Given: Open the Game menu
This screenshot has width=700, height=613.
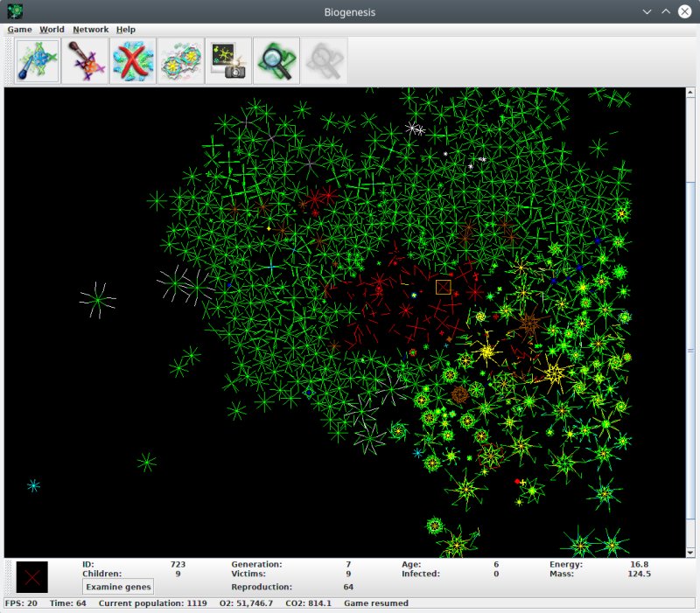Looking at the screenshot, I should pyautogui.click(x=19, y=29).
